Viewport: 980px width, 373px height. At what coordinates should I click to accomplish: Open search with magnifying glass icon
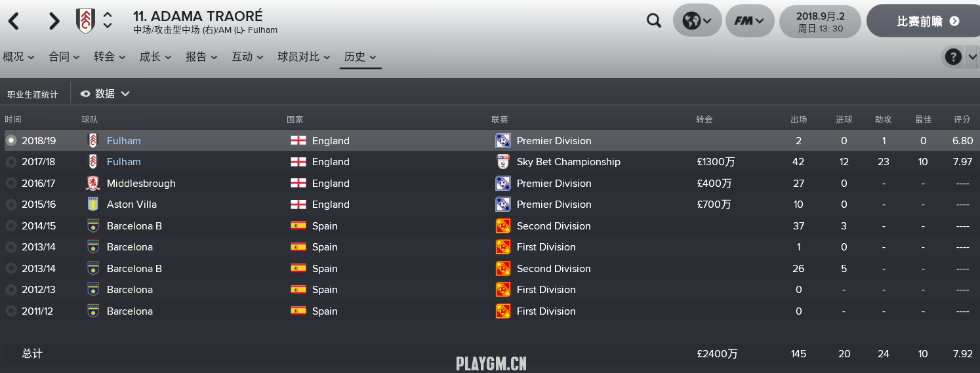tap(654, 21)
